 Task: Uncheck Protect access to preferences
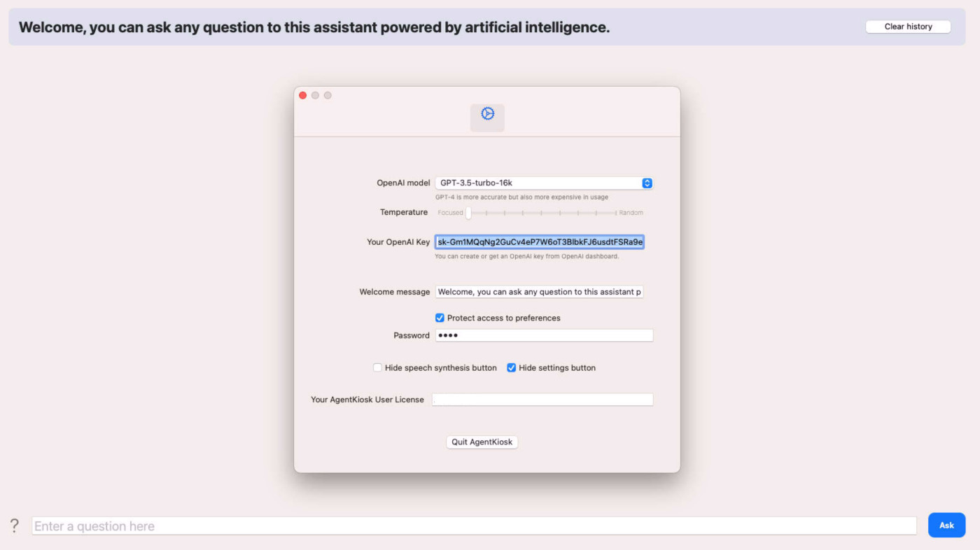[440, 318]
